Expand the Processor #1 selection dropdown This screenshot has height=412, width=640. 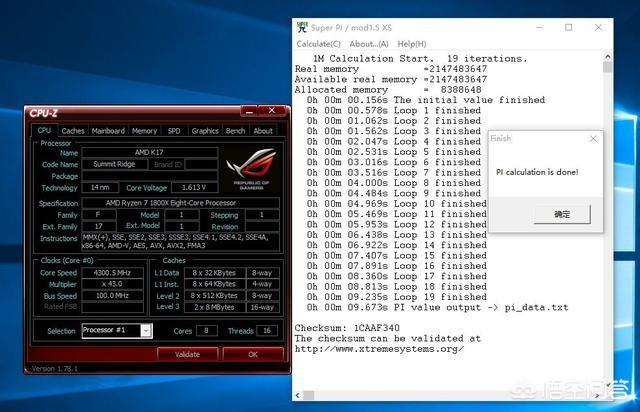pyautogui.click(x=146, y=330)
